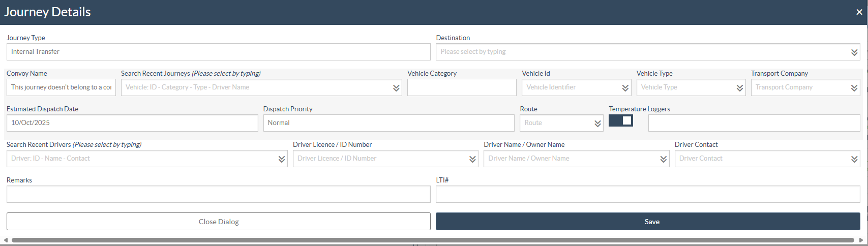This screenshot has width=868, height=246.
Task: Expand Transport Company dropdown chevron
Action: point(854,88)
